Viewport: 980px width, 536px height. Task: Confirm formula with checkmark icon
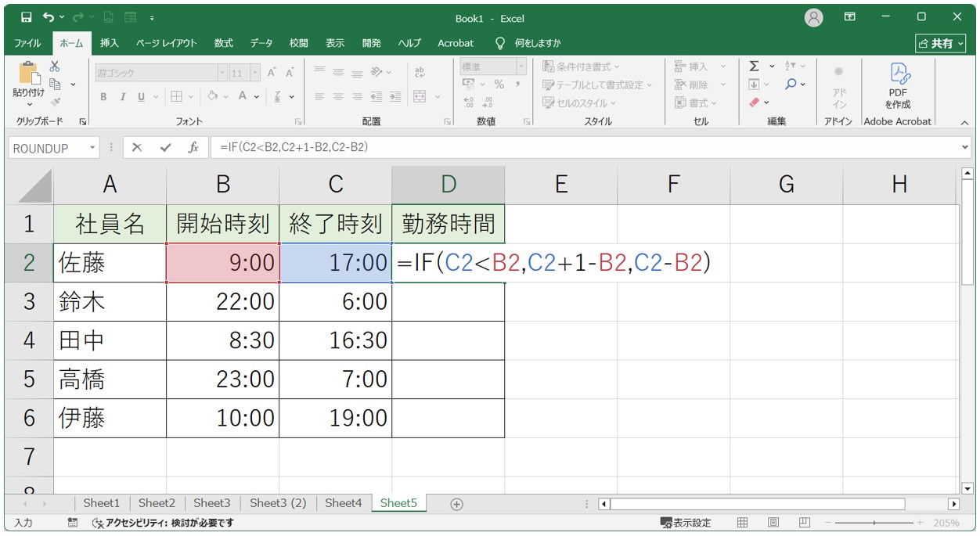165,147
